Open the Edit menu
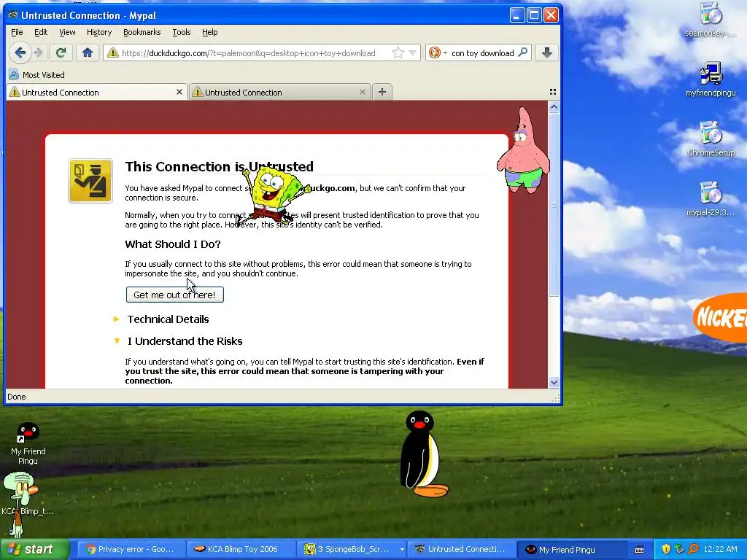The height and width of the screenshot is (560, 747). (x=41, y=32)
